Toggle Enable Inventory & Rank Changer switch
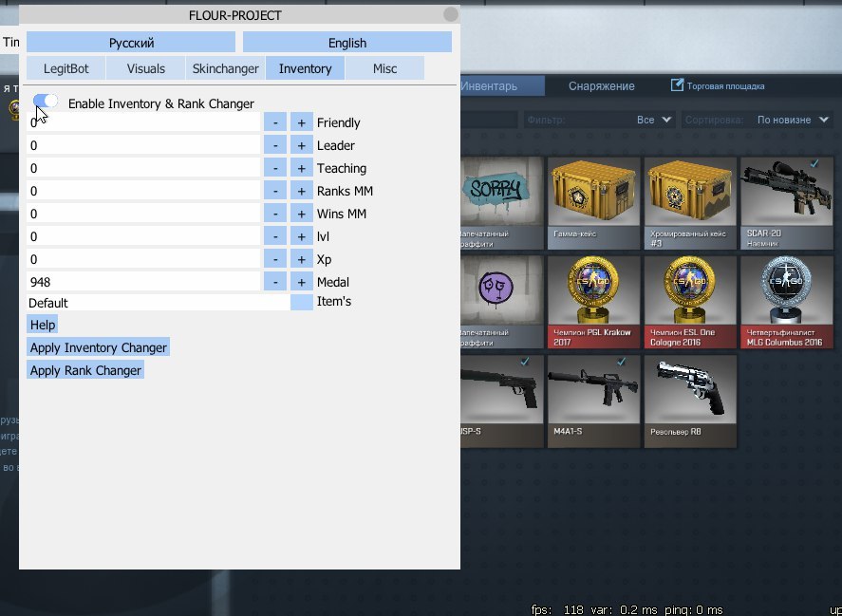 (x=46, y=101)
